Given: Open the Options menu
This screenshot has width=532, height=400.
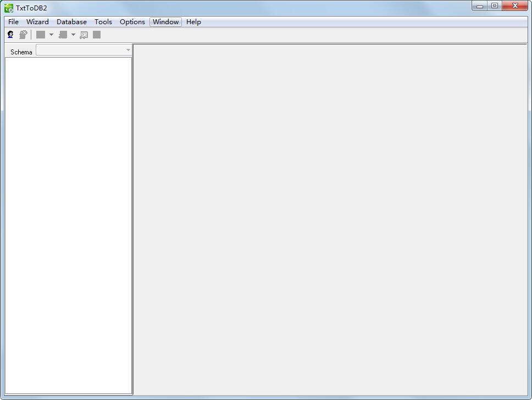Looking at the screenshot, I should 132,22.
